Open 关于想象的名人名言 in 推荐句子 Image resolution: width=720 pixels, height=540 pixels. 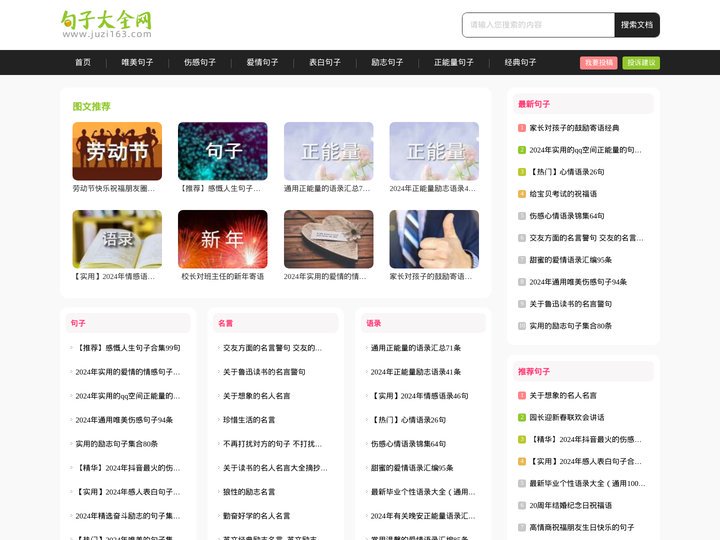coord(563,395)
